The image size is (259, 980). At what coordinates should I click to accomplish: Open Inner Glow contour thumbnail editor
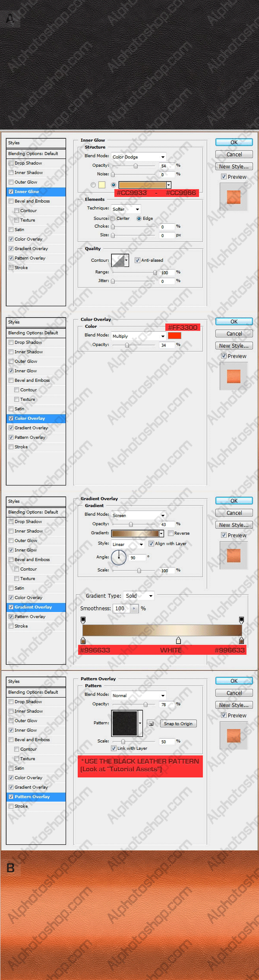[x=118, y=260]
